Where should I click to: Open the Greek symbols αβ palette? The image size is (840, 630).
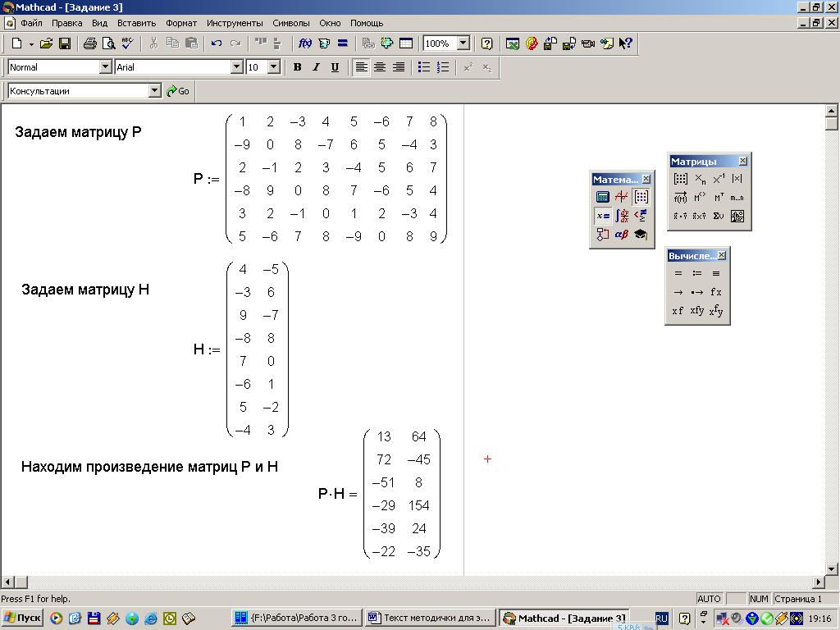pos(622,234)
